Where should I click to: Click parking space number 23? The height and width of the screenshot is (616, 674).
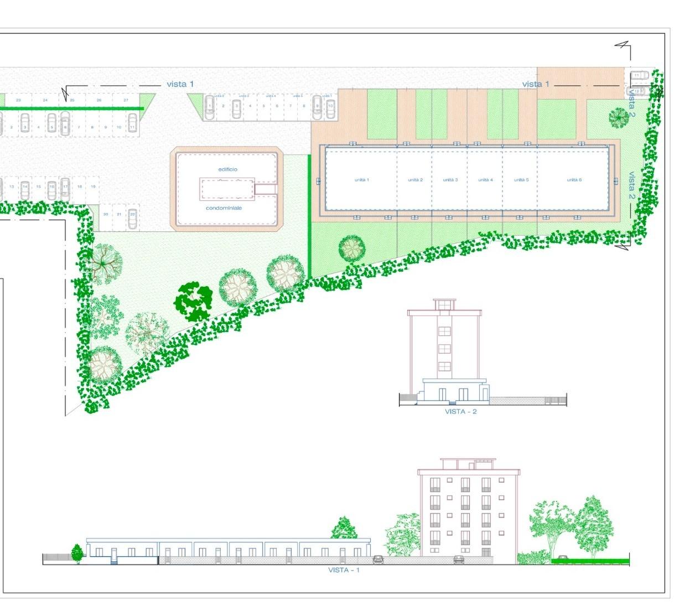point(18,100)
